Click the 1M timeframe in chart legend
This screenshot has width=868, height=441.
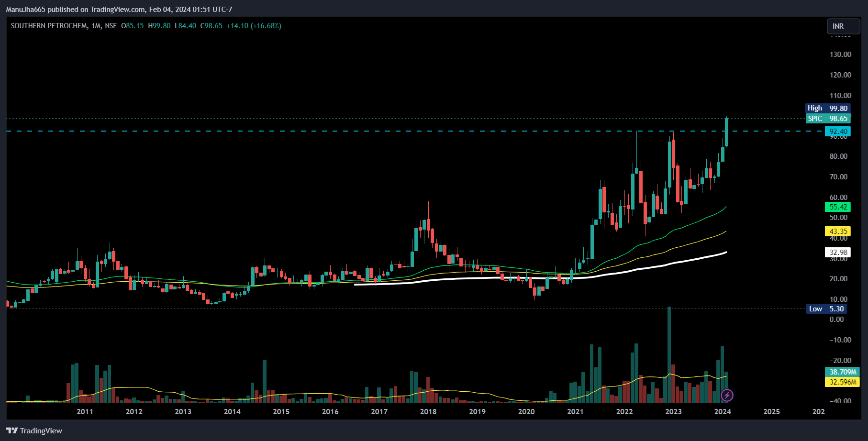96,26
